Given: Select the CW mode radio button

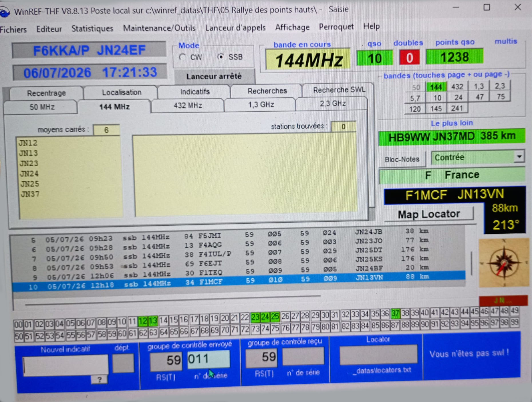Looking at the screenshot, I should 182,57.
